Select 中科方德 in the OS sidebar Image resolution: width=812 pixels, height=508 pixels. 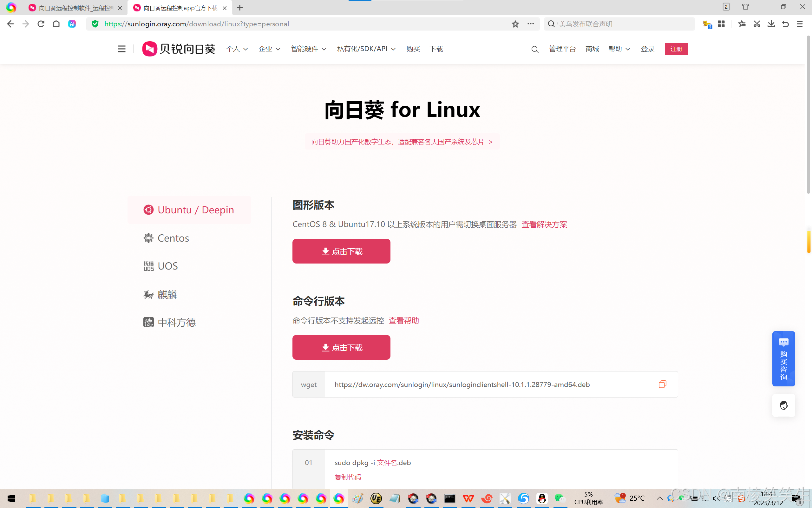point(169,322)
